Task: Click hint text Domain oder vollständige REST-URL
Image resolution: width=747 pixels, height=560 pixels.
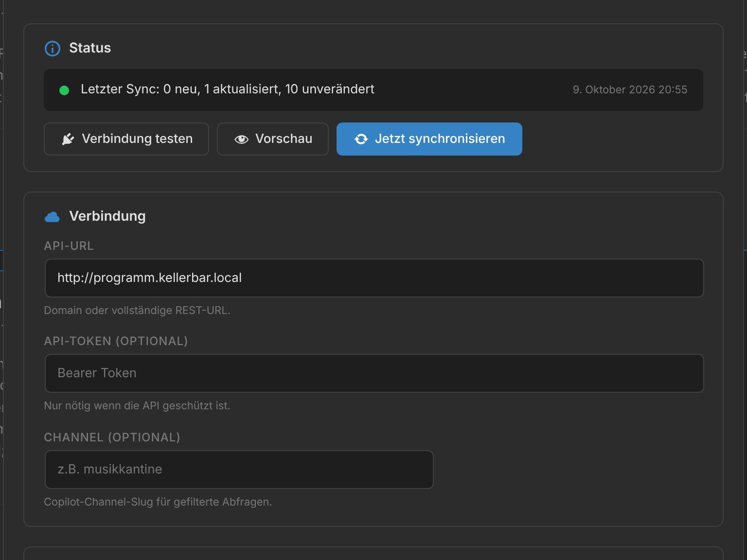Action: coord(137,311)
